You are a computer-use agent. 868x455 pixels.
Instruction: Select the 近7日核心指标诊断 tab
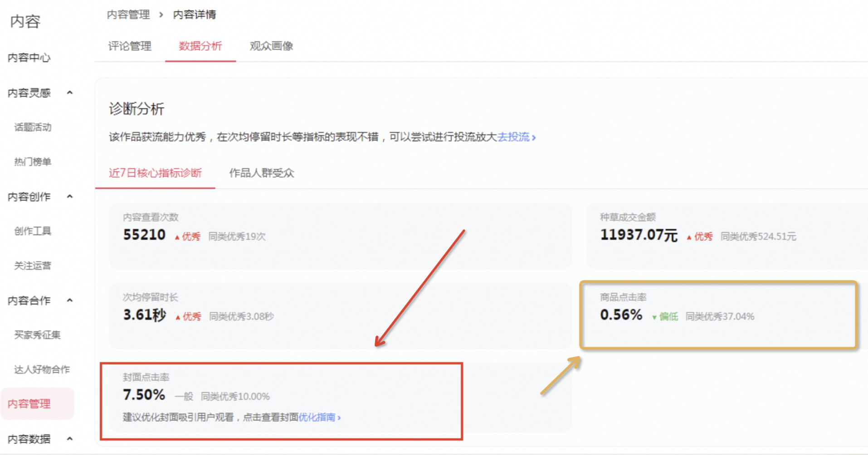pyautogui.click(x=155, y=173)
